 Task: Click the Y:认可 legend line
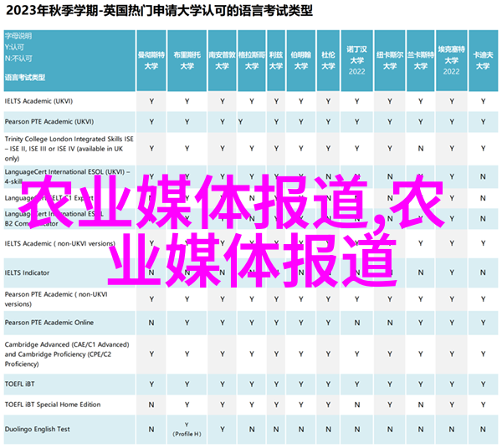(x=14, y=48)
